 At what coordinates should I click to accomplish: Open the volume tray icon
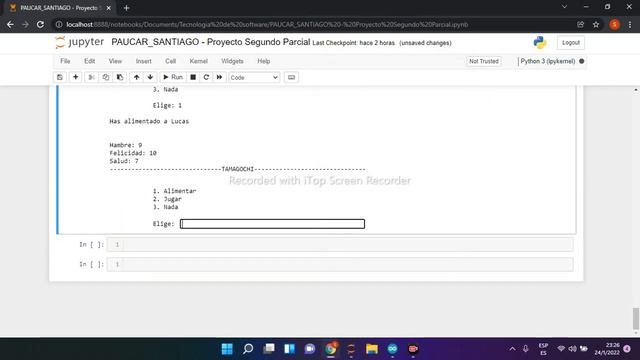[x=572, y=349]
